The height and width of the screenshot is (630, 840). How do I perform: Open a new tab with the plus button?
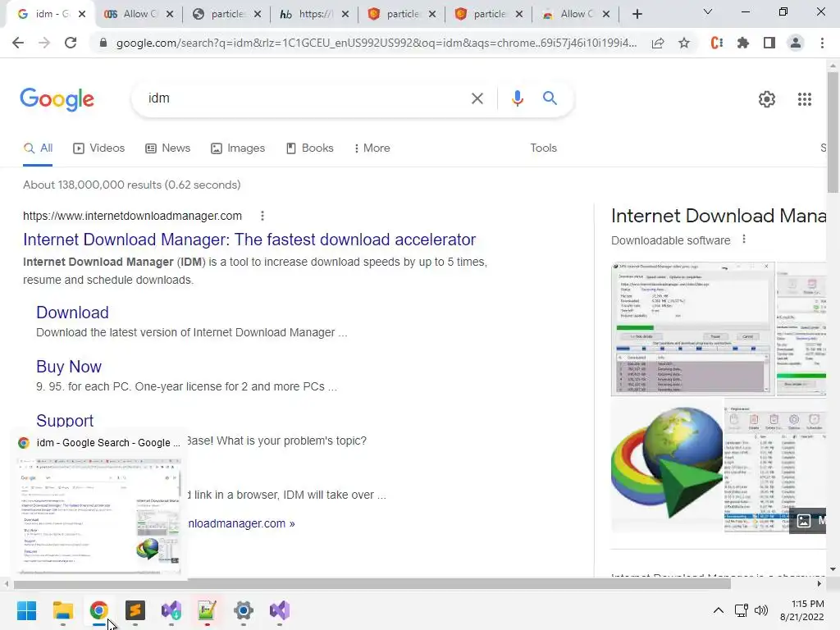pyautogui.click(x=637, y=15)
